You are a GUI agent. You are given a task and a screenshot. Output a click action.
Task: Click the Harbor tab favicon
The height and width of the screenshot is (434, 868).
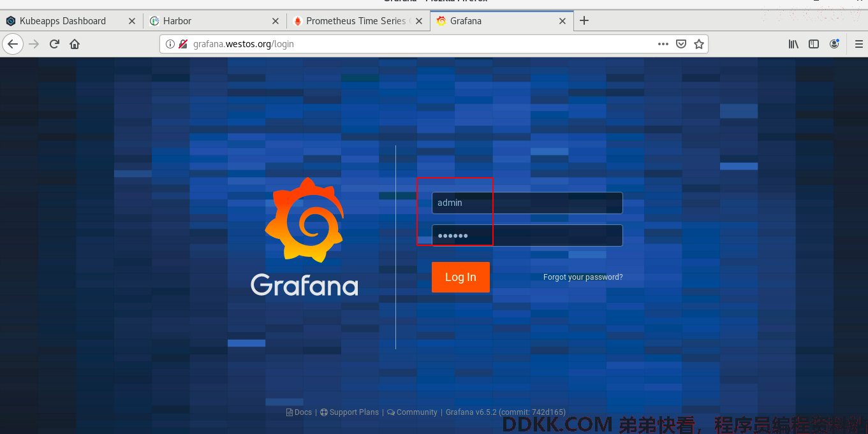(x=154, y=21)
